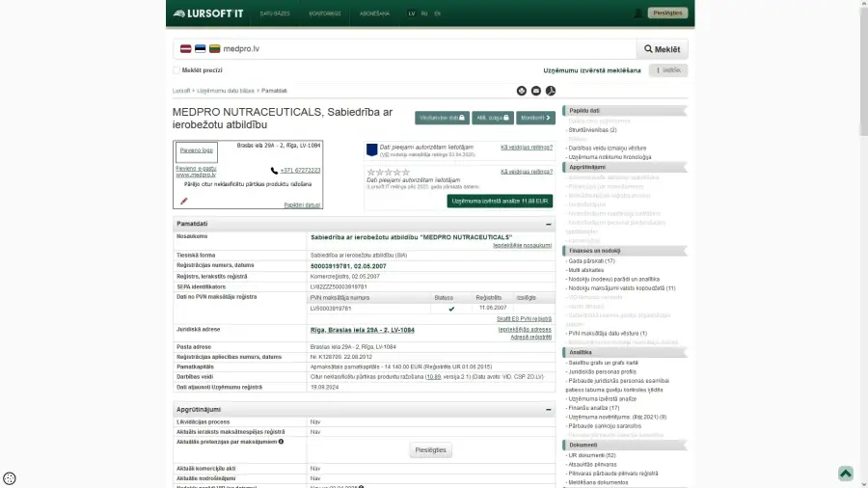Click Uzņēmuma izvērstā analīze 11.88 EUR button

point(500,201)
